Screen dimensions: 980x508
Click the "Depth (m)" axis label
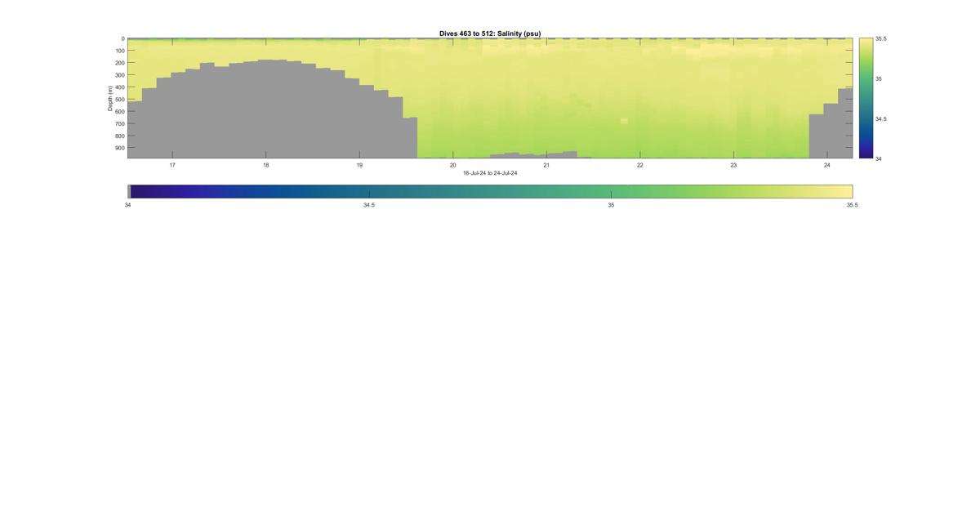109,98
